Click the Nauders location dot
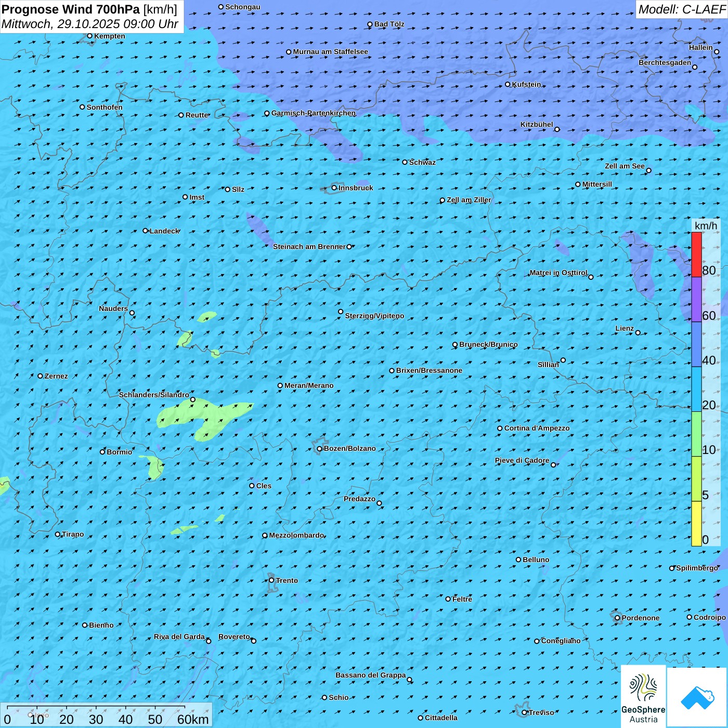Image resolution: width=728 pixels, height=728 pixels. pyautogui.click(x=132, y=313)
